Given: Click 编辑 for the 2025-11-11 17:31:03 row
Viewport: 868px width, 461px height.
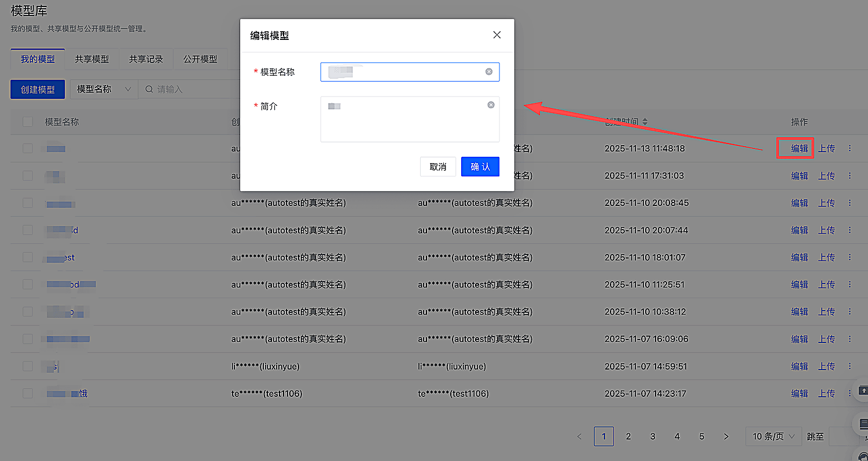Looking at the screenshot, I should pos(800,176).
